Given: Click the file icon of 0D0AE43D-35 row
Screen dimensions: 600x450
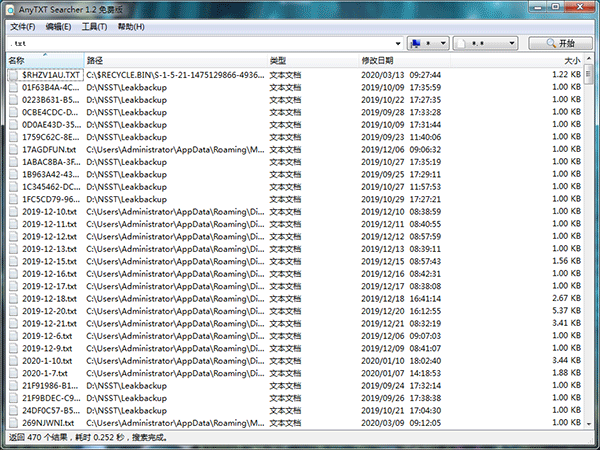Looking at the screenshot, I should [x=13, y=125].
